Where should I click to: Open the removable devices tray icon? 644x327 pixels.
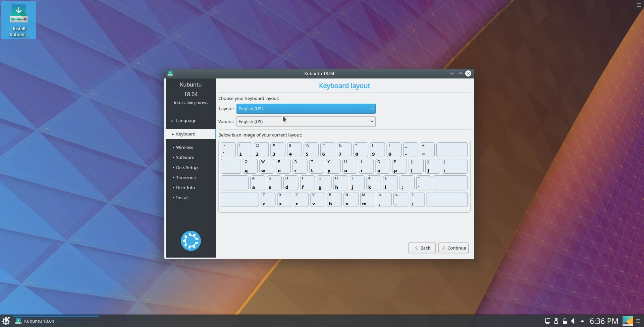(x=556, y=321)
